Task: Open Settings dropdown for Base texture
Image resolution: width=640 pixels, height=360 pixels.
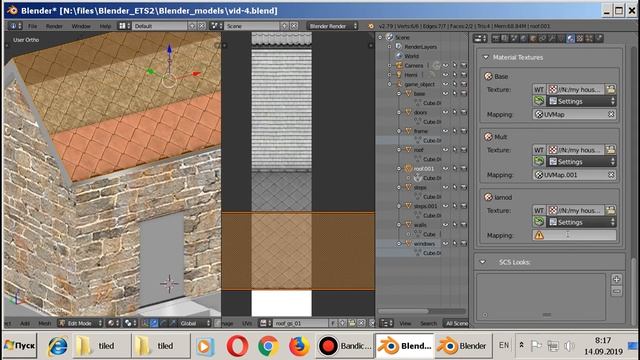Action: [581, 101]
